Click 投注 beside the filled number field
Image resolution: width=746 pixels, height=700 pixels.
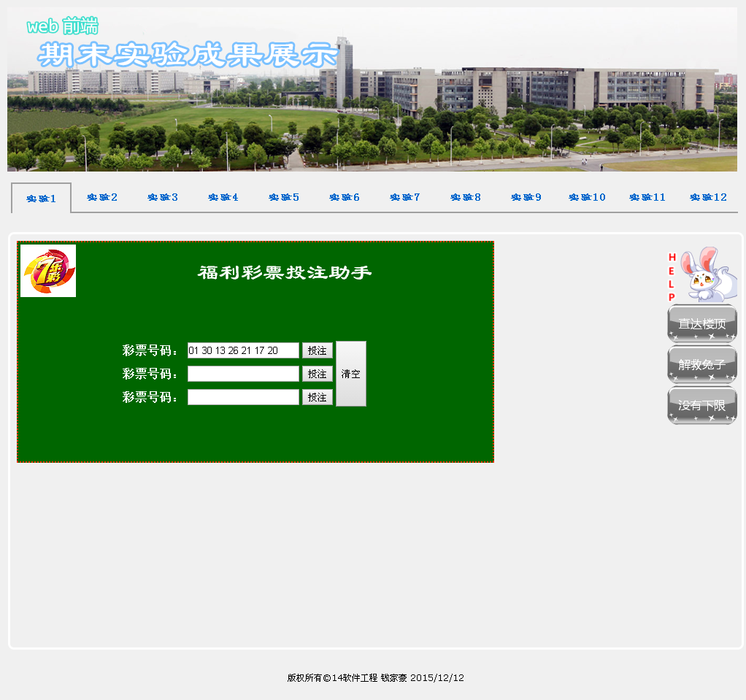tap(318, 350)
